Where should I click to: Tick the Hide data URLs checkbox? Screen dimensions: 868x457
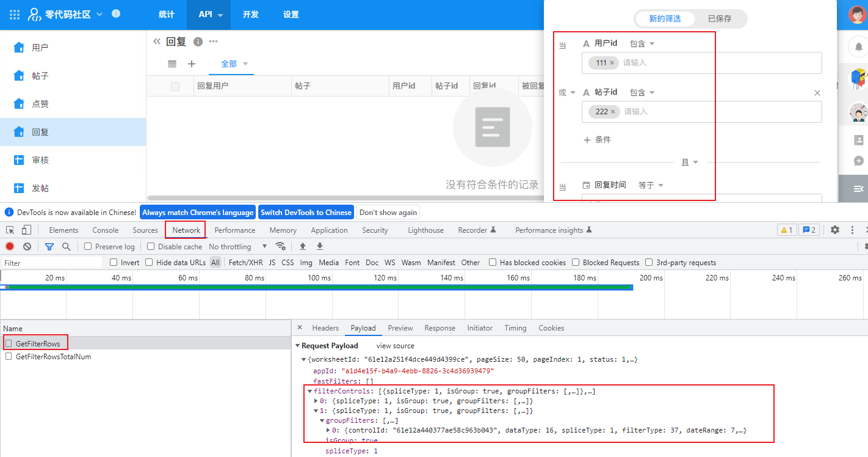tap(149, 262)
